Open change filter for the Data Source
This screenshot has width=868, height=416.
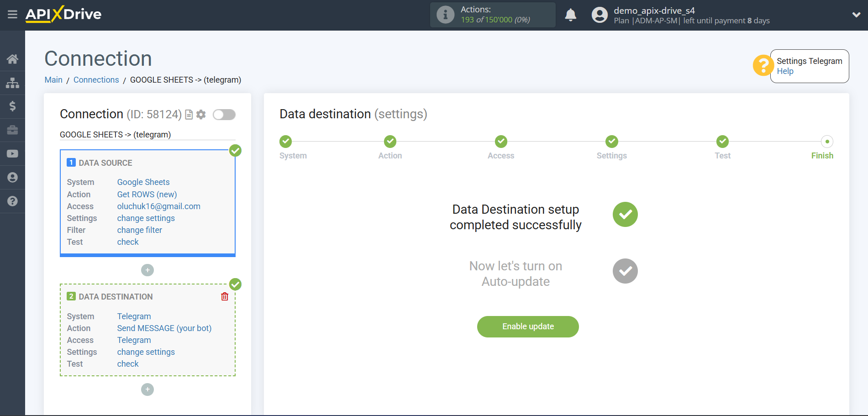coord(139,230)
